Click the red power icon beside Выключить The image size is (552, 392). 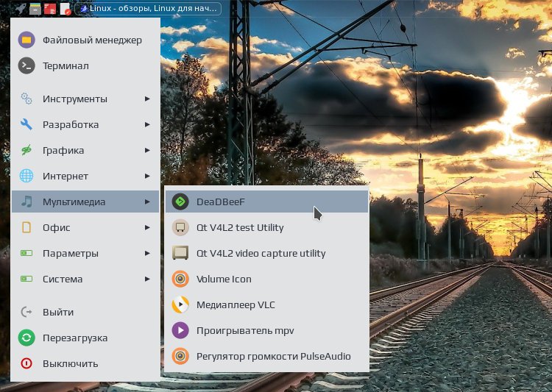tap(26, 363)
